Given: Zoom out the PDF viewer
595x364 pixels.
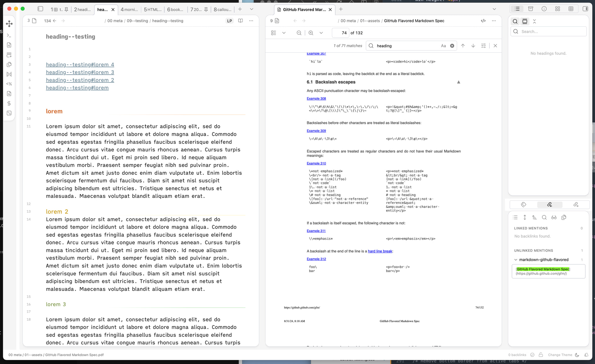Looking at the screenshot, I should (x=299, y=33).
